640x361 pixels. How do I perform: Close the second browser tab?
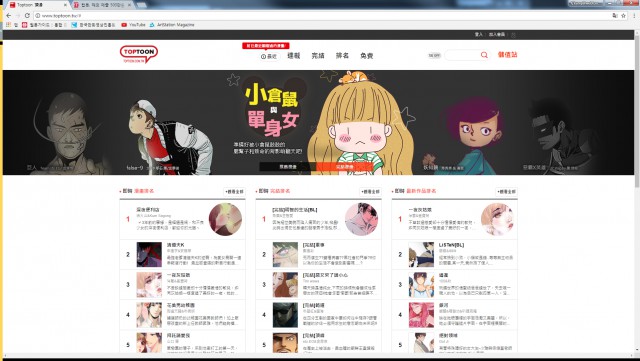click(x=130, y=5)
